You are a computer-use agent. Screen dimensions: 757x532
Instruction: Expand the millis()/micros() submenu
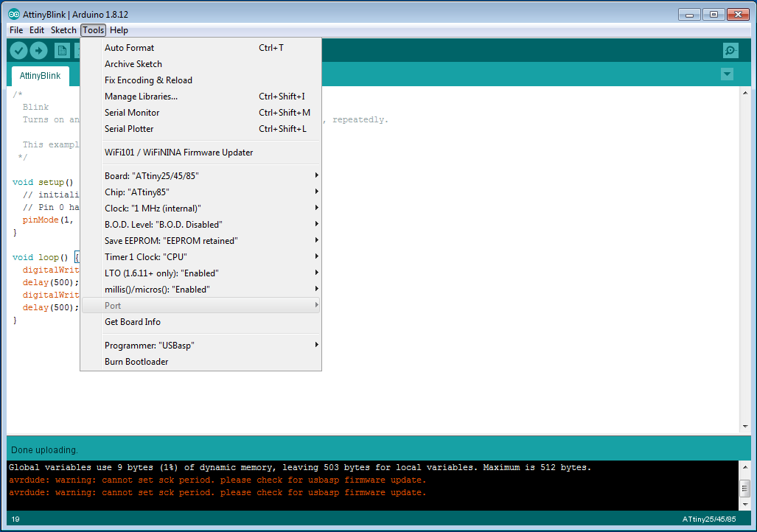[200, 290]
